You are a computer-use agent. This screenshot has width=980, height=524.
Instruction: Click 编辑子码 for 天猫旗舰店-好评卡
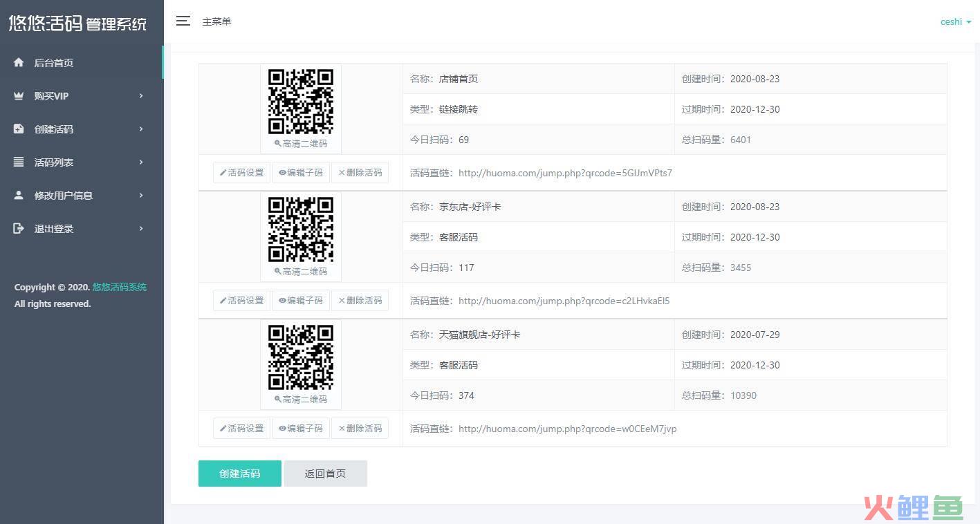click(x=301, y=429)
